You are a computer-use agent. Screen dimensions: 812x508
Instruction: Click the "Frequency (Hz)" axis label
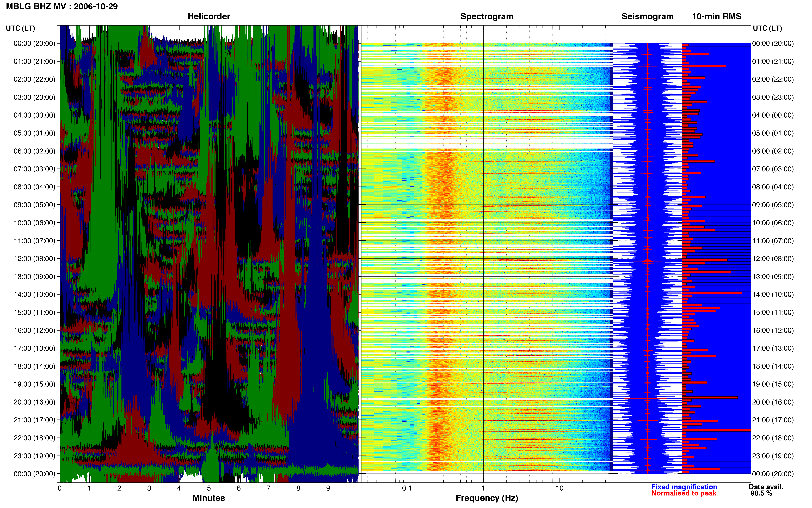(x=487, y=498)
